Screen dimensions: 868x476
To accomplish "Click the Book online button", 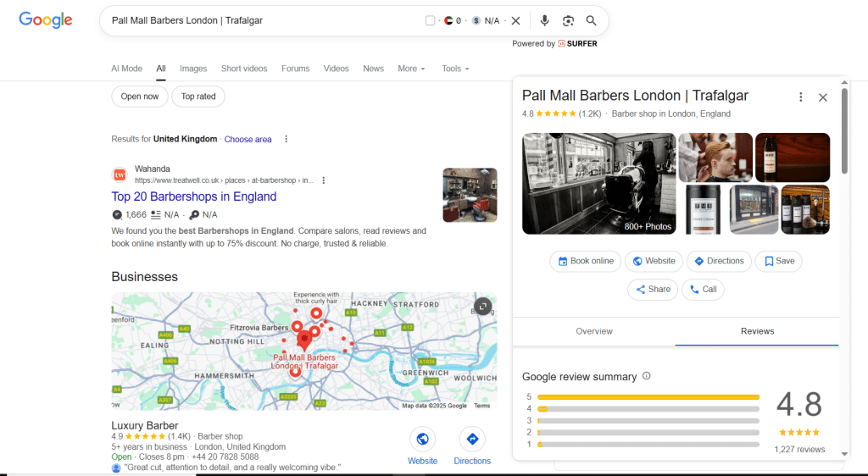I will coord(586,261).
